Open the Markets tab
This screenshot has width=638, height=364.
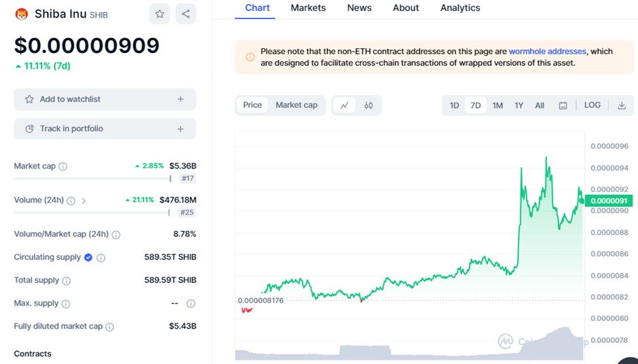(x=308, y=8)
